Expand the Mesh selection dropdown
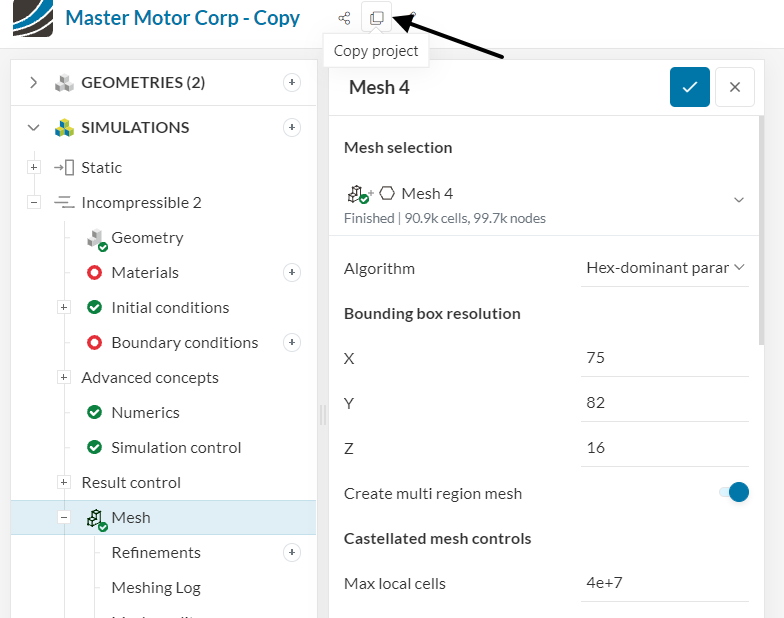 [739, 200]
